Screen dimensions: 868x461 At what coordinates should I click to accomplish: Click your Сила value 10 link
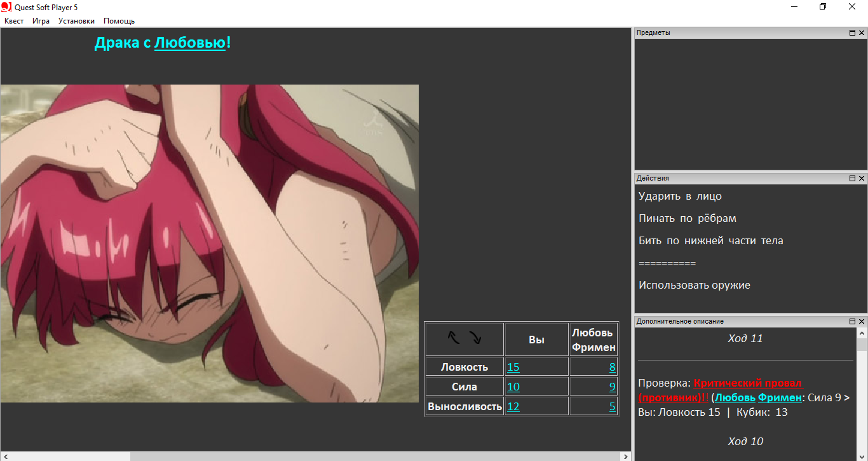point(513,387)
